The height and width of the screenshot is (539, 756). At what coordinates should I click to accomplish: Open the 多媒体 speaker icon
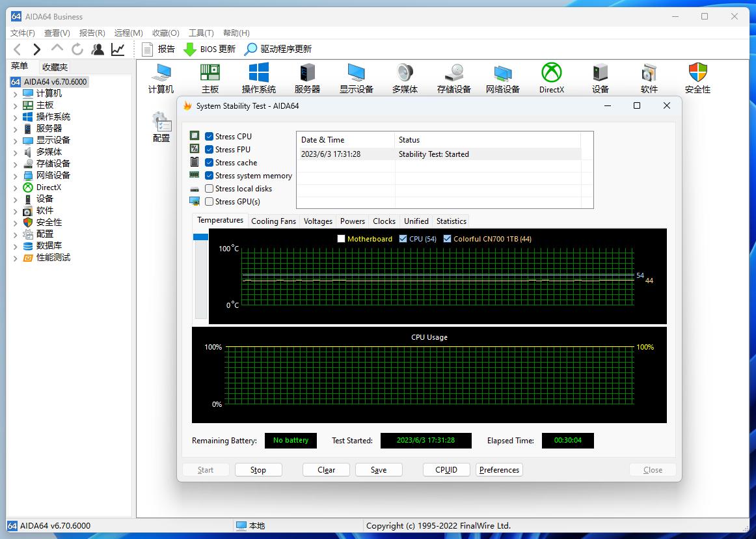click(405, 73)
